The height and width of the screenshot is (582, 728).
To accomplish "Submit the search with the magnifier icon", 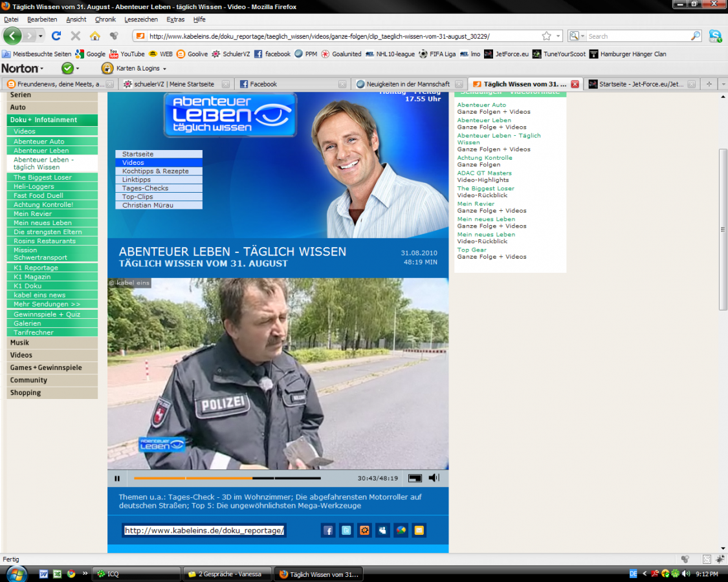I will tap(696, 36).
